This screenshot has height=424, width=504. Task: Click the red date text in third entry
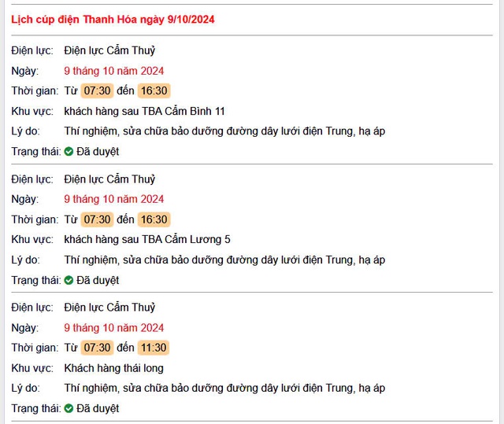pyautogui.click(x=113, y=328)
